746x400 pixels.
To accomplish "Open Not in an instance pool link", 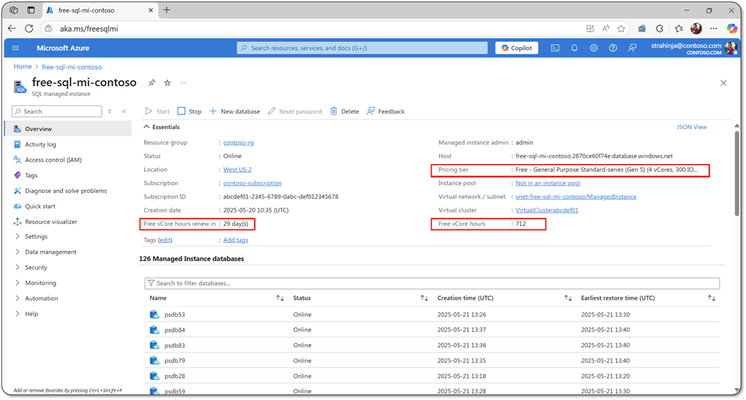I will pyautogui.click(x=548, y=183).
